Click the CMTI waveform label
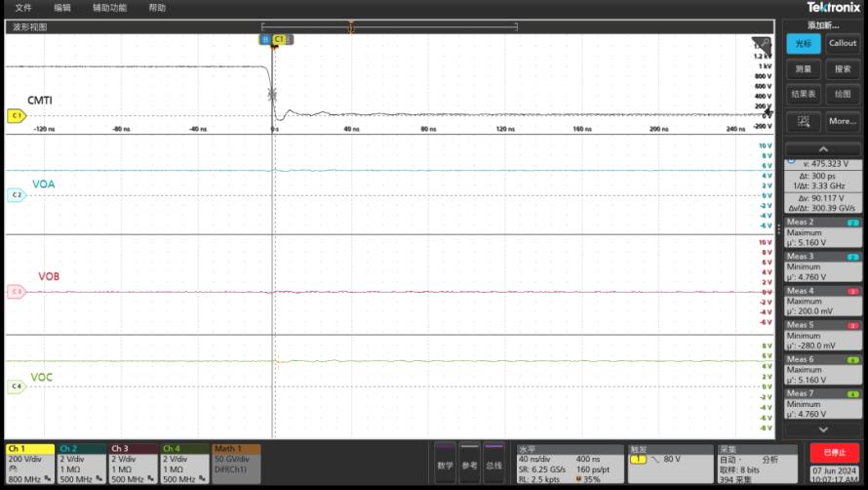 (40, 101)
